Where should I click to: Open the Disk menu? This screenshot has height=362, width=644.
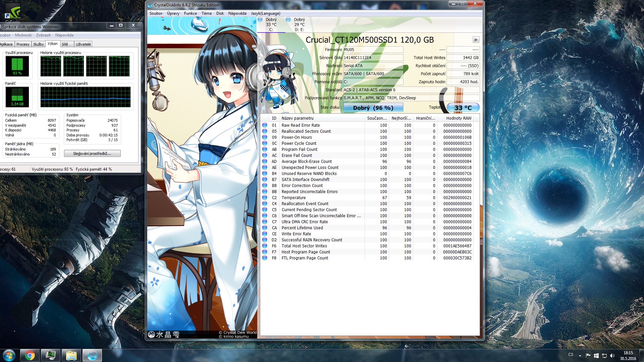click(220, 13)
